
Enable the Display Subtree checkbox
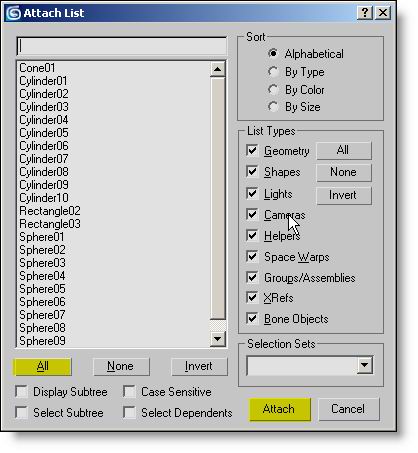click(22, 392)
